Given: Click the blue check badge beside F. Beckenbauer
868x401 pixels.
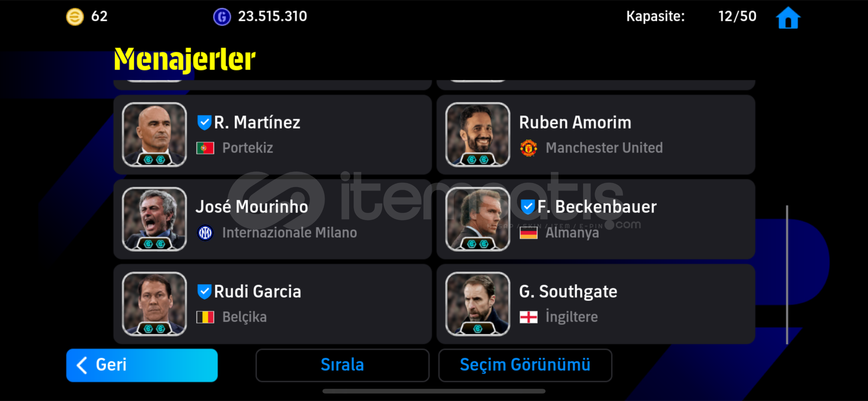Looking at the screenshot, I should pyautogui.click(x=527, y=207).
